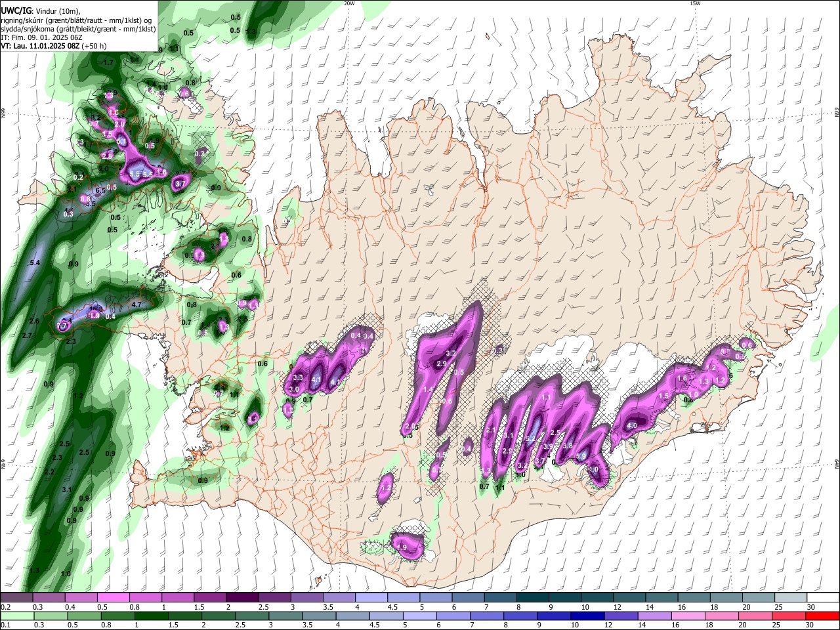Pick the bright magenta 0.5 snow legend swatch
This screenshot has width=840, height=630.
113,597
